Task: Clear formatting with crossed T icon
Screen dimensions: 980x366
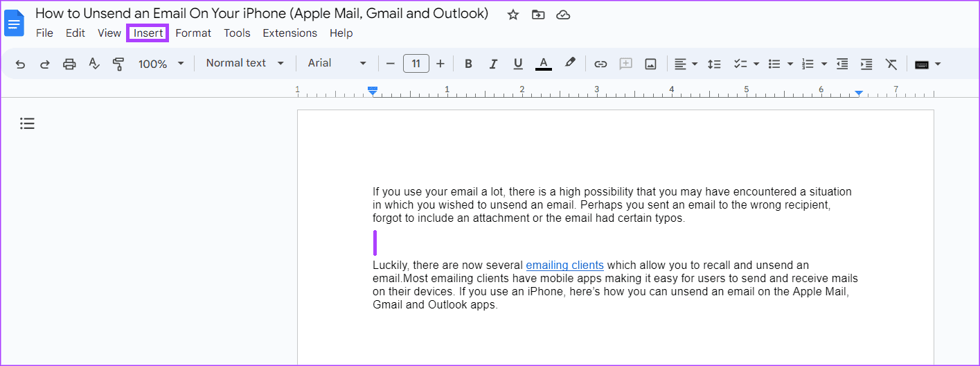Action: [891, 64]
